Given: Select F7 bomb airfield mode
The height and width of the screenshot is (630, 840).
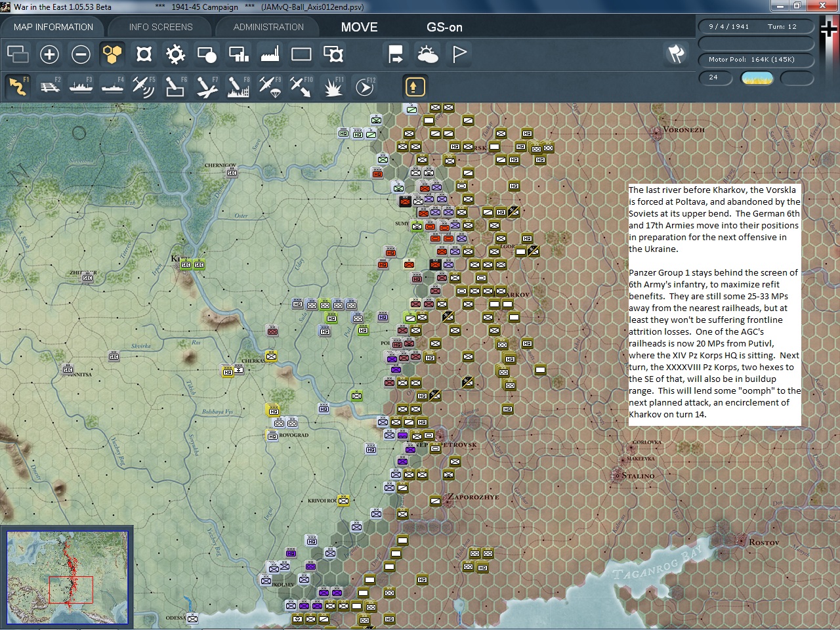Looking at the screenshot, I should click(x=207, y=87).
